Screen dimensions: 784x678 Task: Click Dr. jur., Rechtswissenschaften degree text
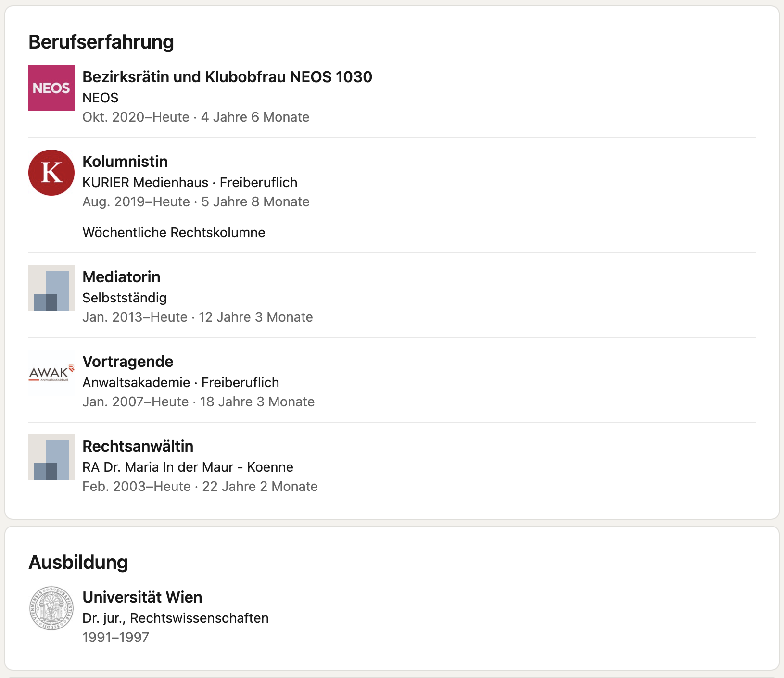175,618
